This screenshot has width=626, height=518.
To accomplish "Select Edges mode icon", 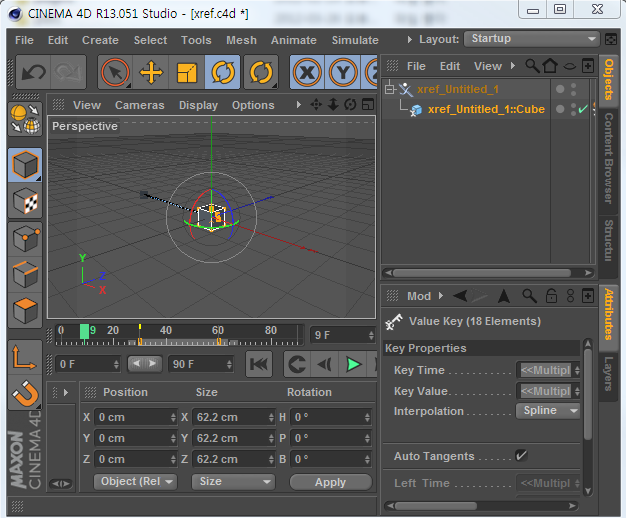I will click(25, 274).
